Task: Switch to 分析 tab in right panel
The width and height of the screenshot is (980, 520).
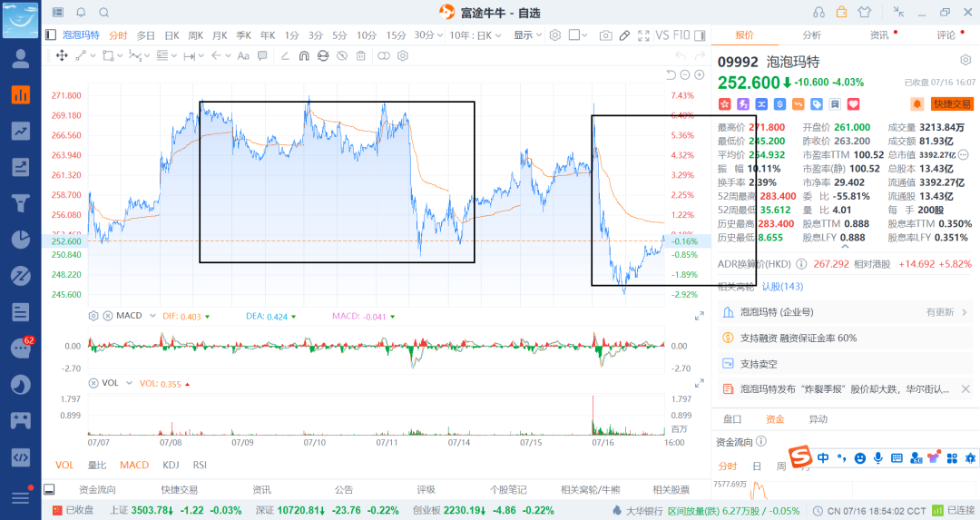Action: [x=811, y=35]
